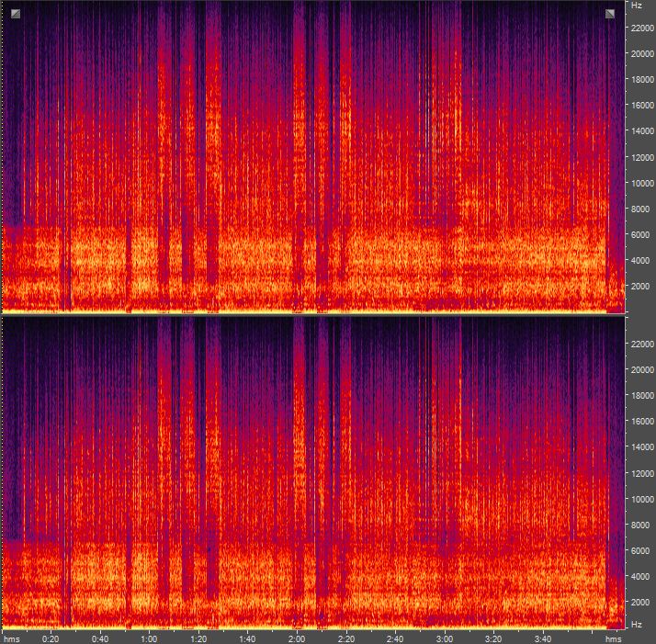656x644 pixels.
Task: Click 4000 on the upper channel frequency scale
Action: [640, 260]
